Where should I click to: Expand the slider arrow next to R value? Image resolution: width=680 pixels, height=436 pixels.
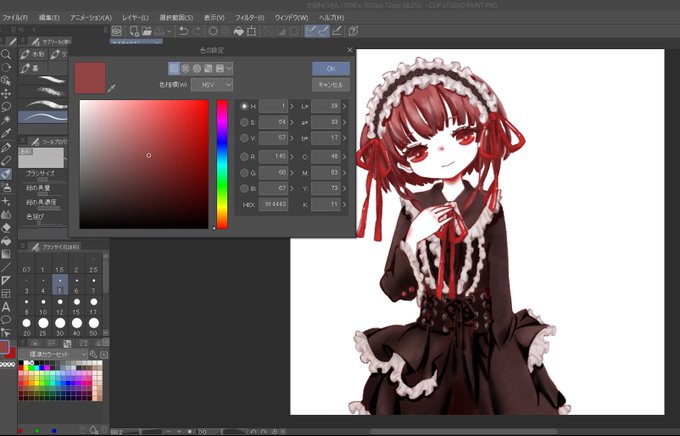coord(292,157)
